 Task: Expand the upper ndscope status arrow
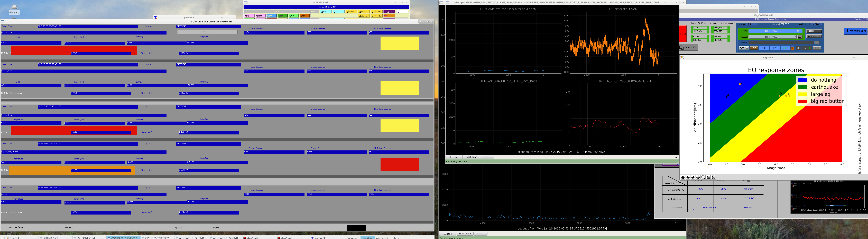(676, 157)
